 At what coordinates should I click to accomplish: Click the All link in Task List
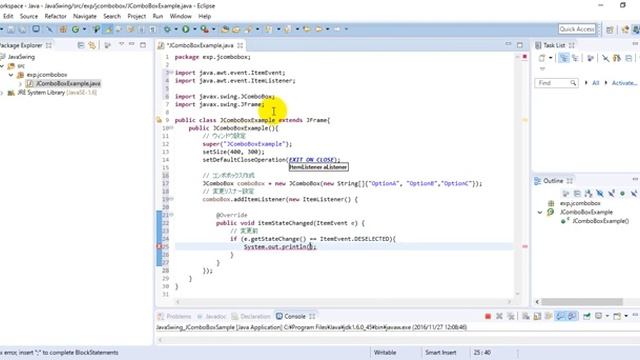click(x=596, y=83)
